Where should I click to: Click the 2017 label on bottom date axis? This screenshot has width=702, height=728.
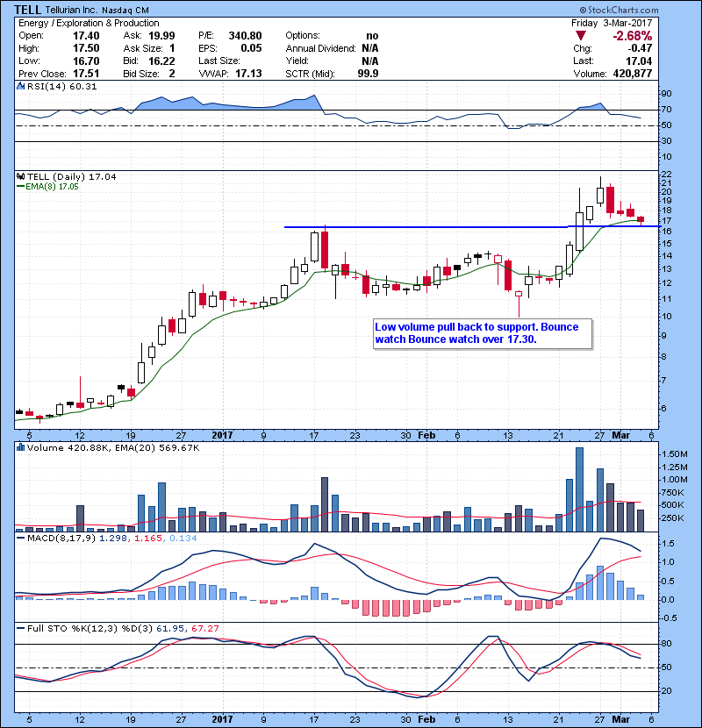click(x=222, y=719)
